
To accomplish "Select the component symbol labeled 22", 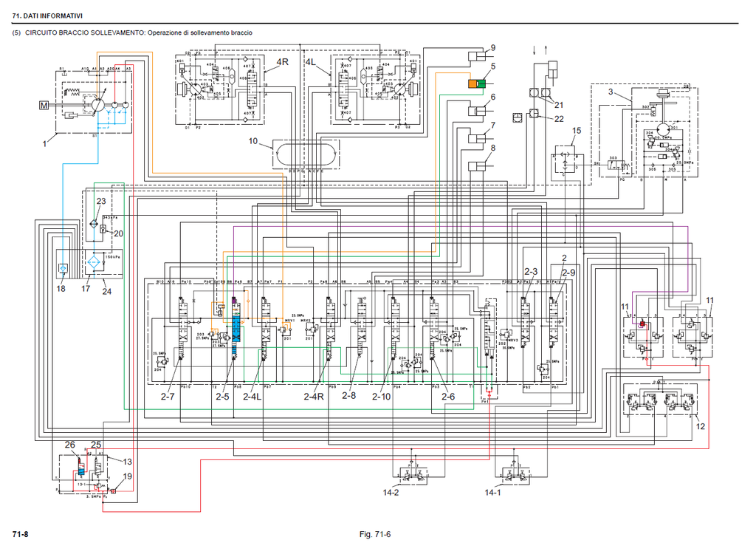I will pyautogui.click(x=533, y=114).
